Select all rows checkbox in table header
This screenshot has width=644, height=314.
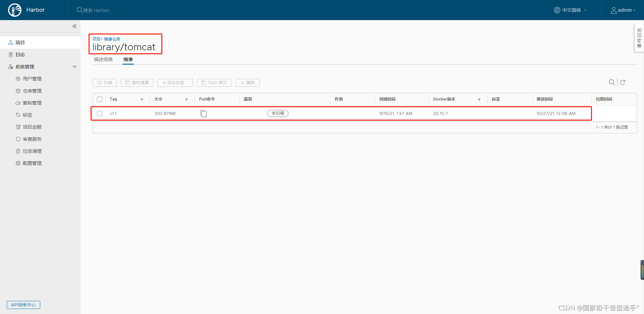(x=100, y=99)
